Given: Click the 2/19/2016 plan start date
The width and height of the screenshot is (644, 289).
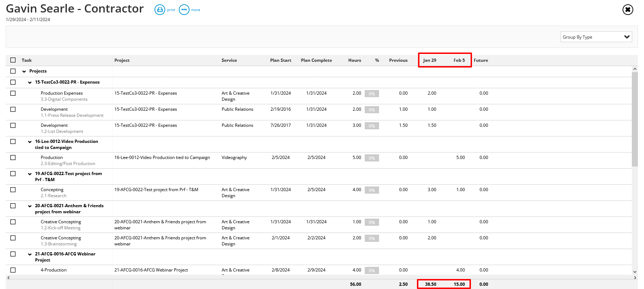Looking at the screenshot, I should tap(281, 109).
